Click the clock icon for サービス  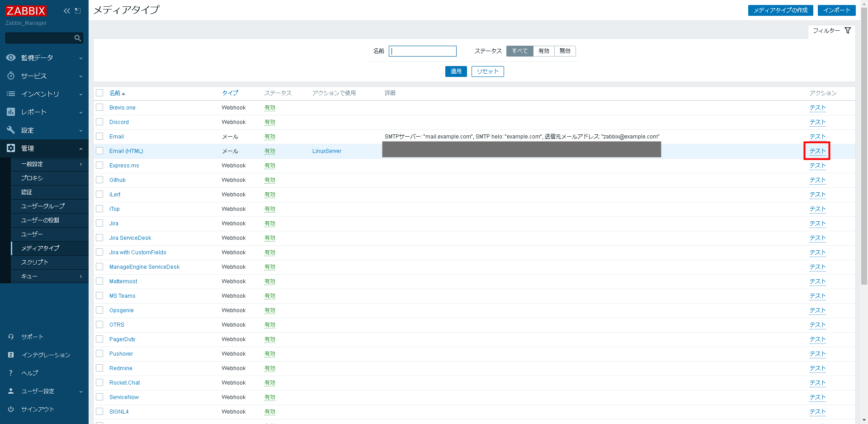pos(11,76)
